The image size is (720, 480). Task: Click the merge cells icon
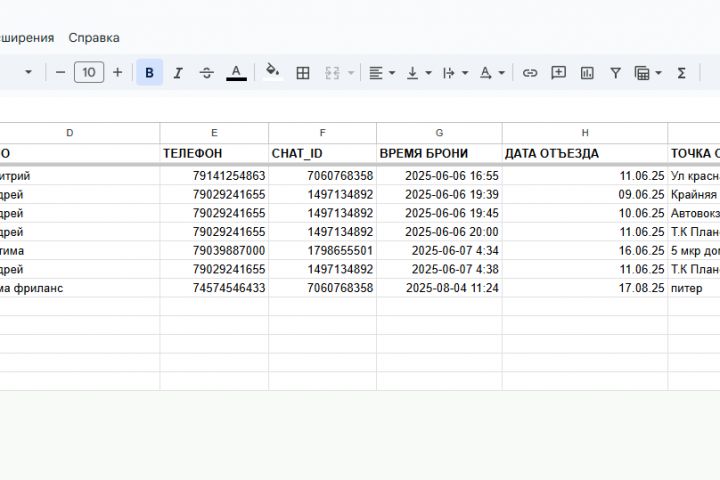[x=332, y=73]
